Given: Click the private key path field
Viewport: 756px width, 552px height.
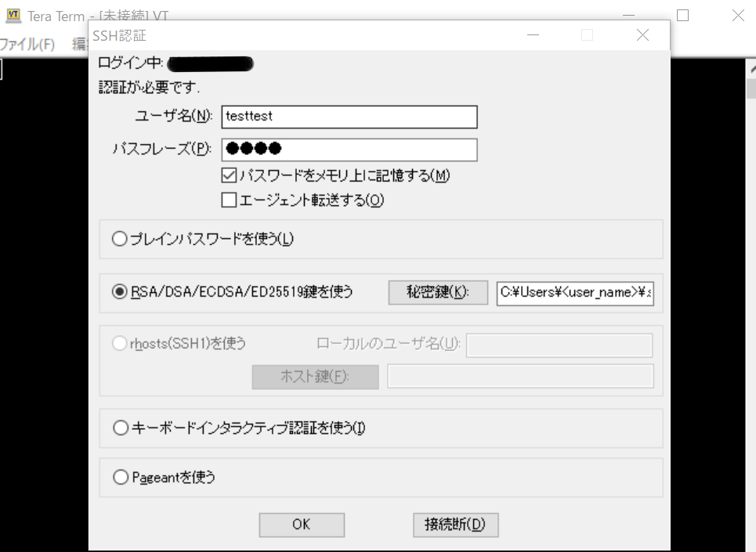Looking at the screenshot, I should point(575,293).
